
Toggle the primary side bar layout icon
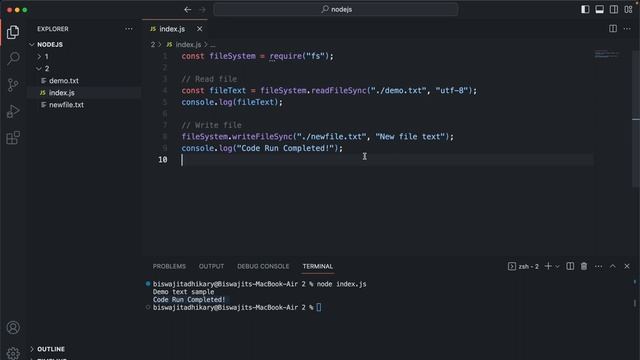585,9
